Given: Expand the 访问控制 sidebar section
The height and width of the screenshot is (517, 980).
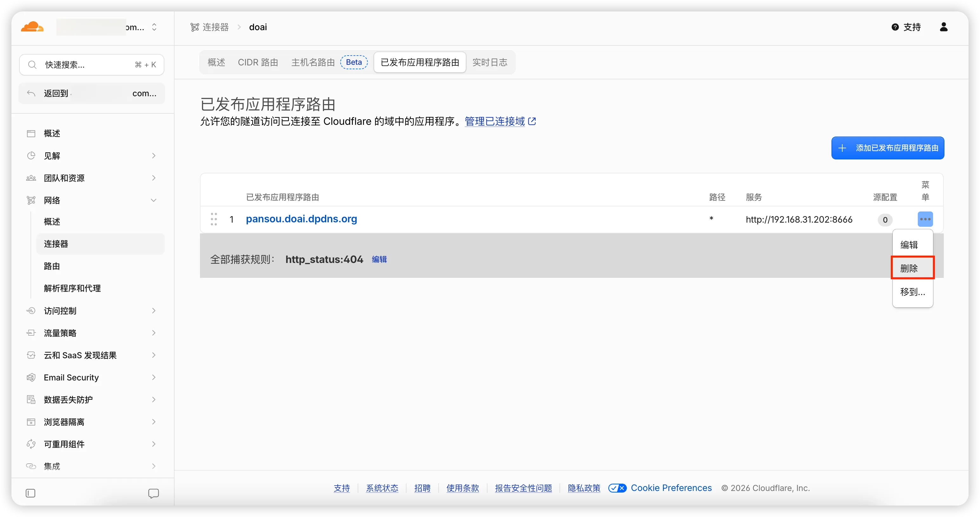Looking at the screenshot, I should pos(92,311).
